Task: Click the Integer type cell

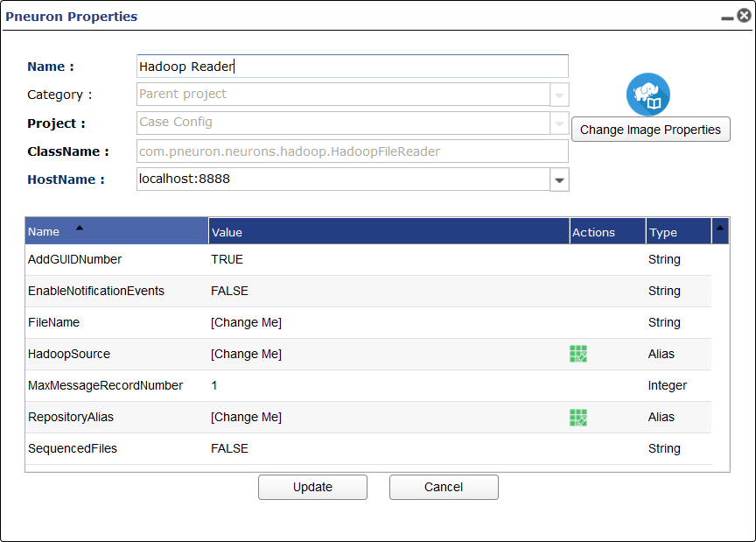Action: pyautogui.click(x=668, y=385)
